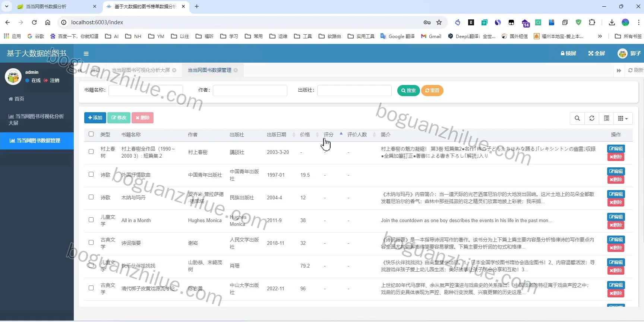The height and width of the screenshot is (322, 644).
Task: Toggle the table search panel magnifier icon
Action: click(577, 119)
